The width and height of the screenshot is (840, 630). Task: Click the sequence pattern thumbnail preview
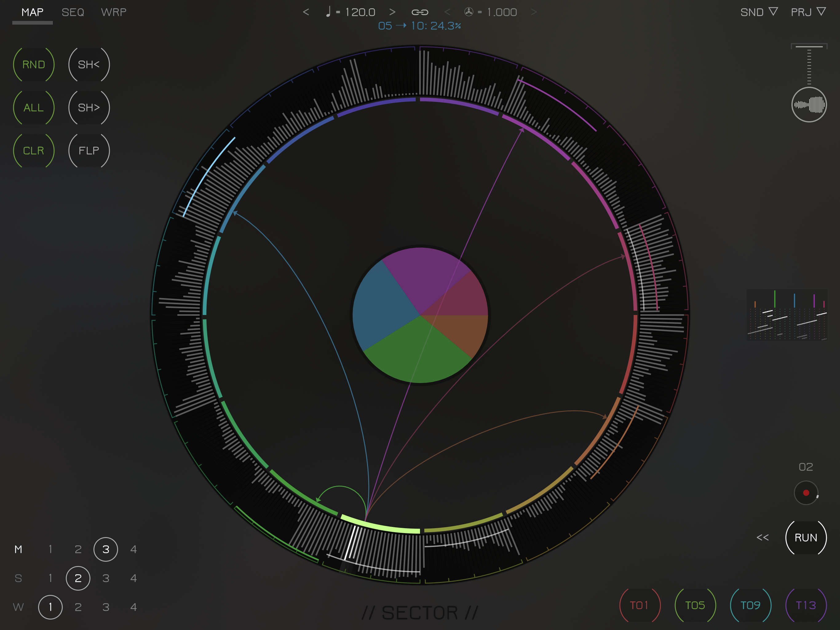click(787, 315)
